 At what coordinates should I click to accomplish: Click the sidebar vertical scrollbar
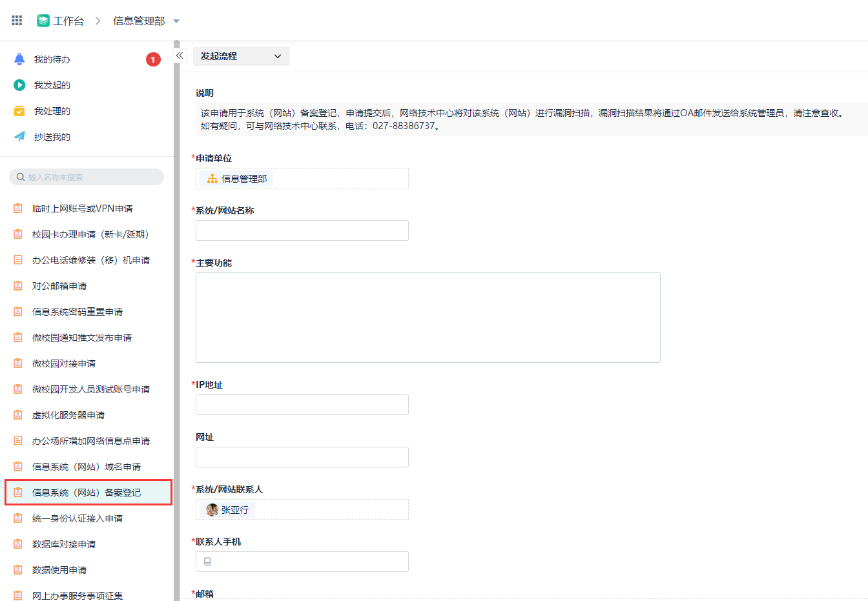176,323
